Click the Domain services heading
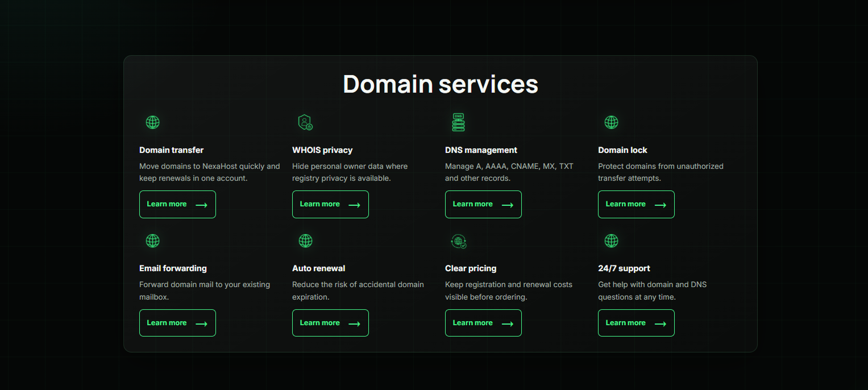 (441, 84)
